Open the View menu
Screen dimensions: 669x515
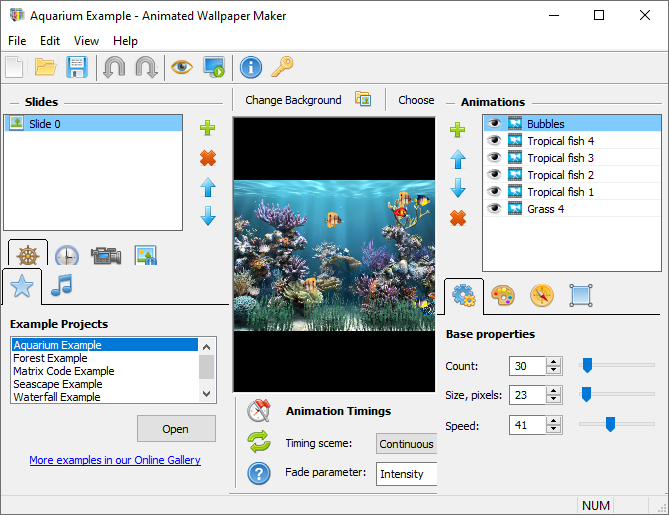tap(86, 41)
